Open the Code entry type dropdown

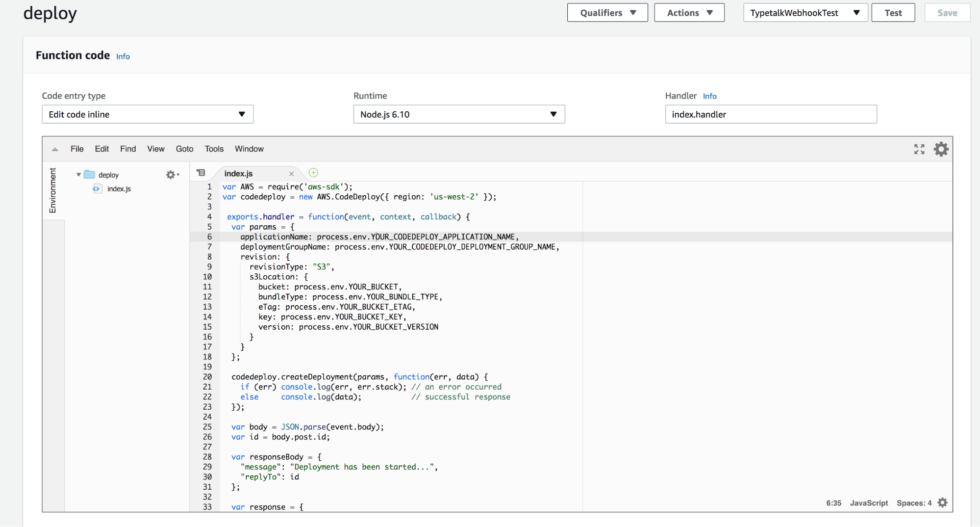[148, 114]
